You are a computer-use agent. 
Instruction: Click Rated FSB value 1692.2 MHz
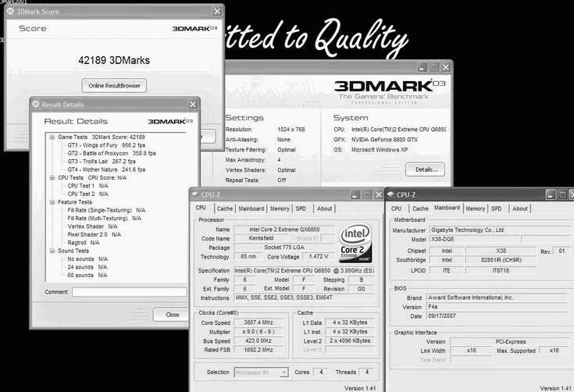point(258,350)
